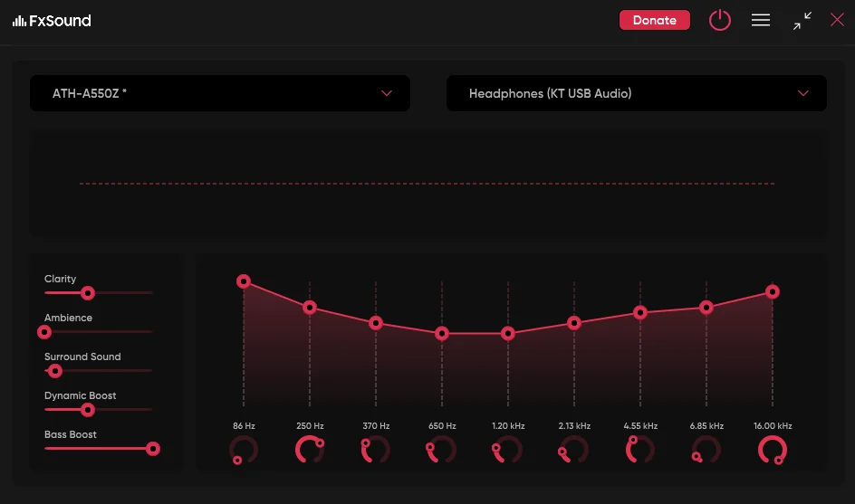The image size is (855, 504).
Task: Close the FxSound window
Action: (837, 20)
